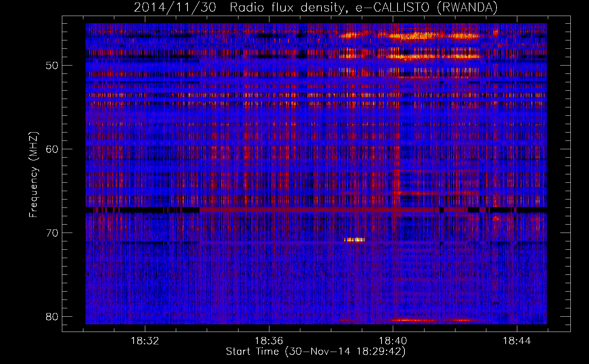Screen dimensions: 589x364
Task: Click the 80 frequency tick label
Action: coord(52,317)
